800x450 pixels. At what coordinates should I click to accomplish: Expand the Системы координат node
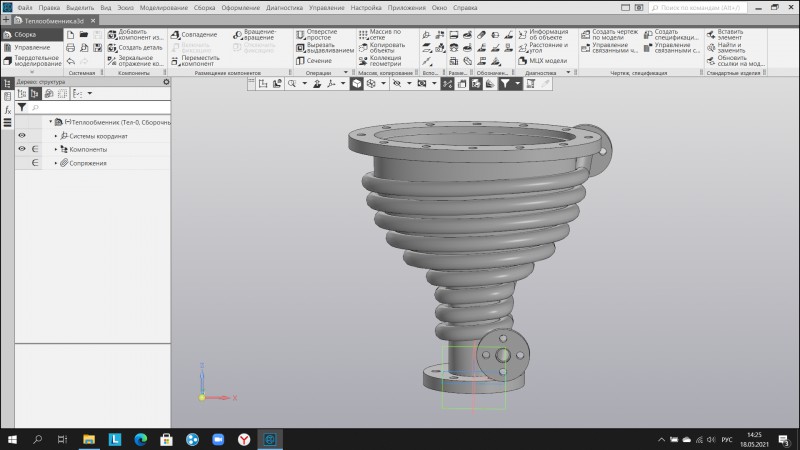56,136
